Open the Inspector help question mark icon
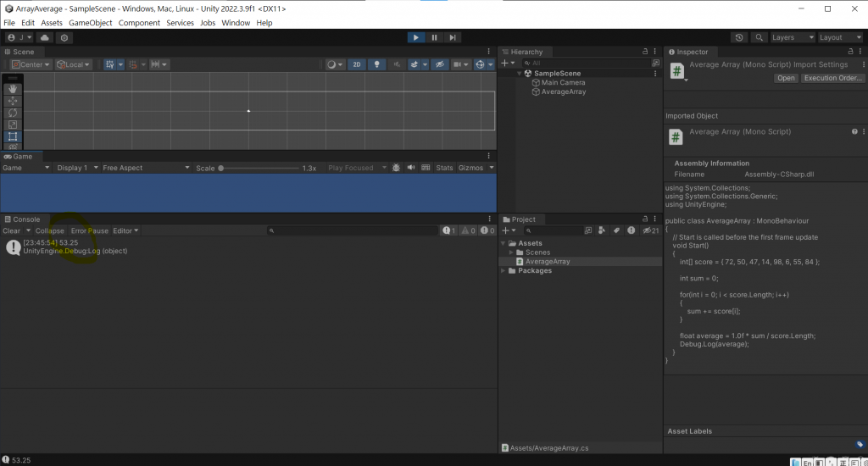Image resolution: width=868 pixels, height=466 pixels. 854,131
